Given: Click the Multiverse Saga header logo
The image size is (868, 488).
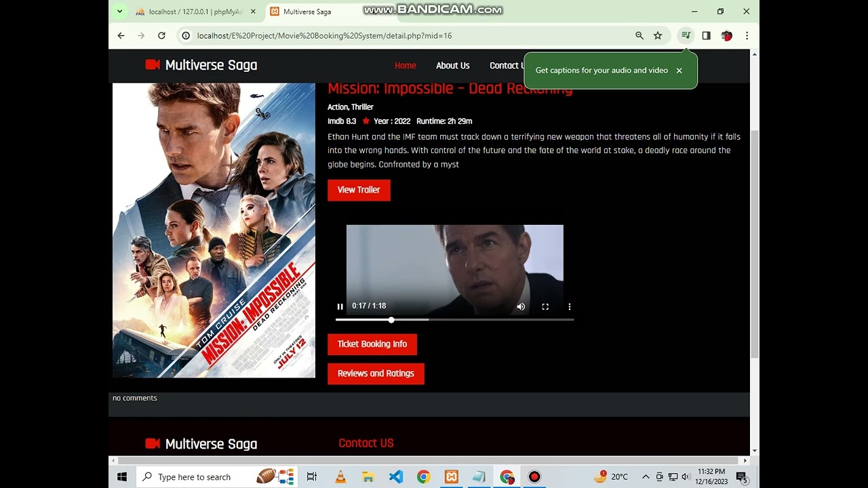Looking at the screenshot, I should click(201, 65).
